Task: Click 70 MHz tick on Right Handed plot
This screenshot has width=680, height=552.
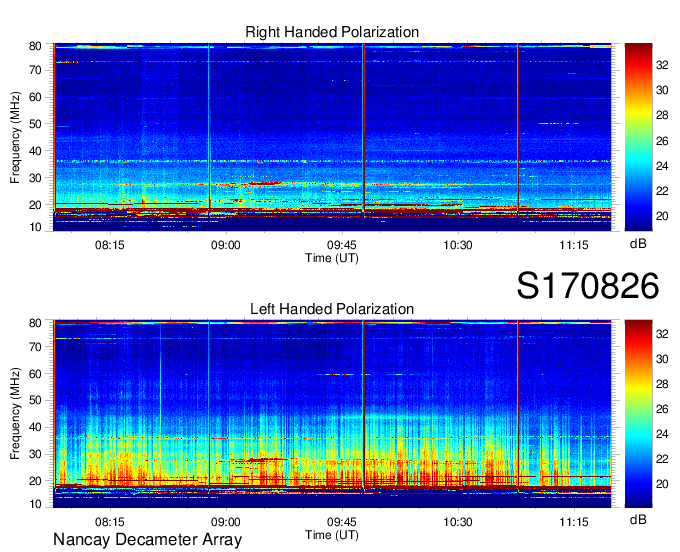Action: pyautogui.click(x=35, y=70)
